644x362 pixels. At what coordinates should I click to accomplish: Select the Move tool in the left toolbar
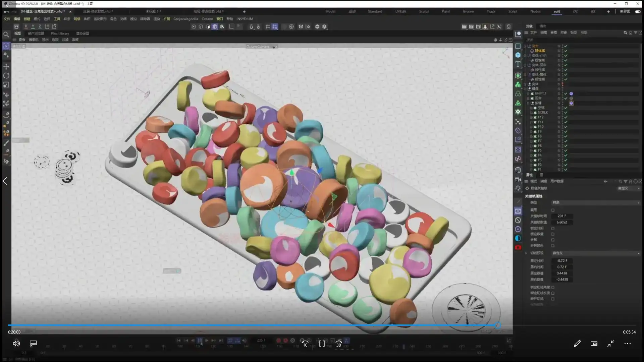tap(6, 66)
